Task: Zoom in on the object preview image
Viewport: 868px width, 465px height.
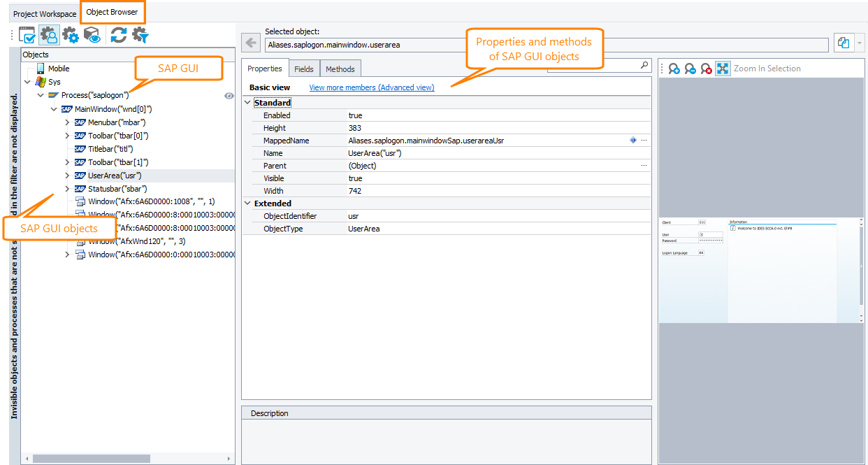Action: 674,69
